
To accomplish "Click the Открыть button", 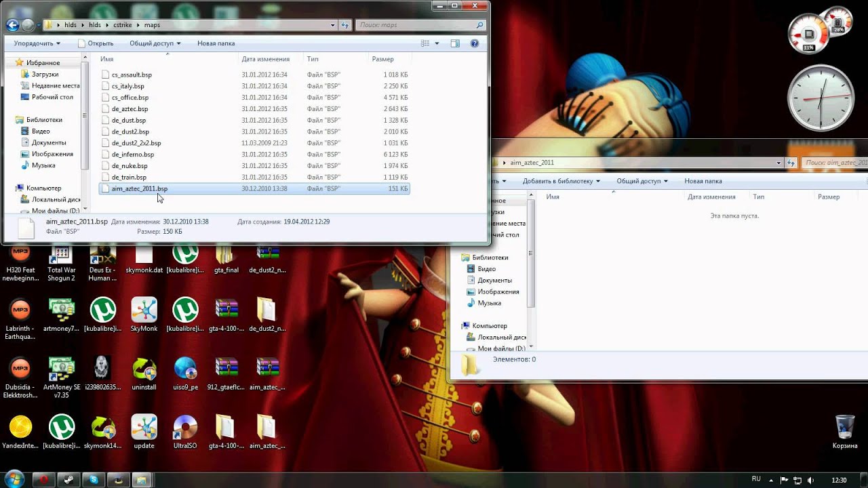I will [95, 43].
